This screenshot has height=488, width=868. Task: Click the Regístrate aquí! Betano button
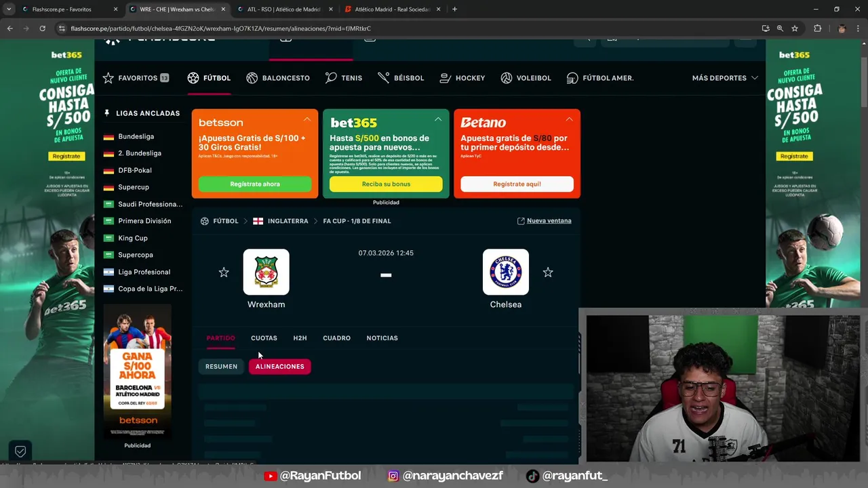point(517,184)
